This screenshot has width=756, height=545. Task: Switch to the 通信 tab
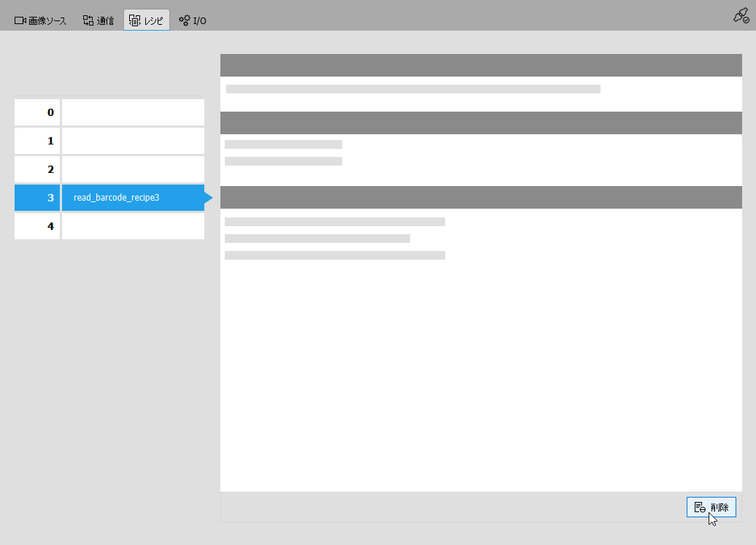[x=99, y=20]
